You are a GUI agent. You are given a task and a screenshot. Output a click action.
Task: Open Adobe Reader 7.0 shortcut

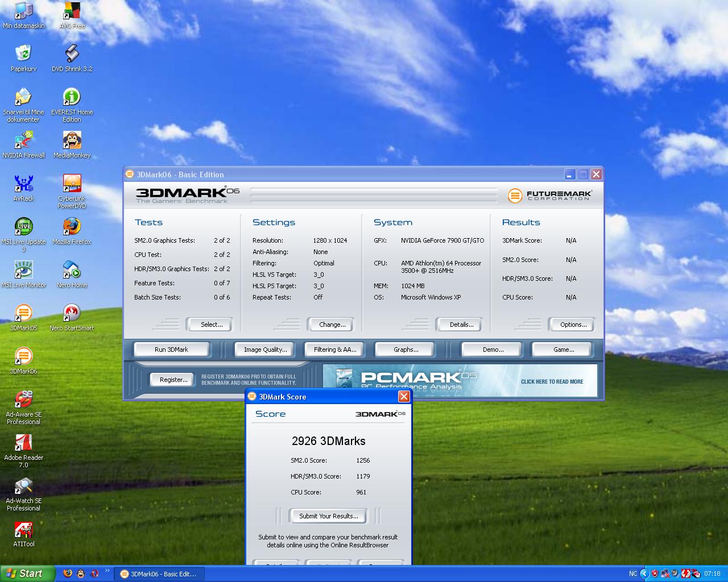(23, 450)
